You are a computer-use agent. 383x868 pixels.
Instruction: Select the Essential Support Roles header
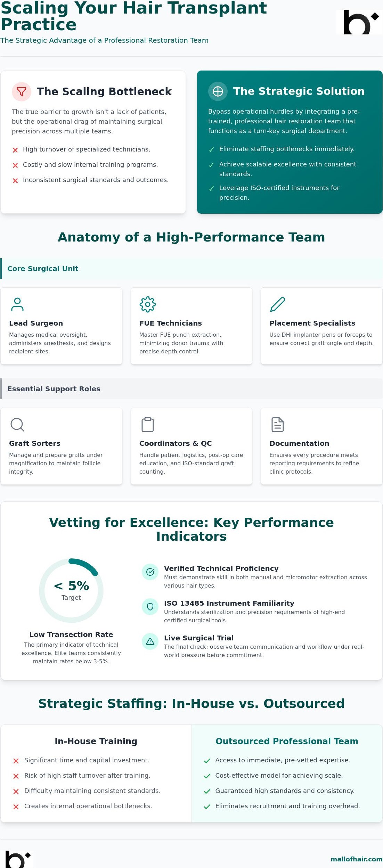click(191, 389)
